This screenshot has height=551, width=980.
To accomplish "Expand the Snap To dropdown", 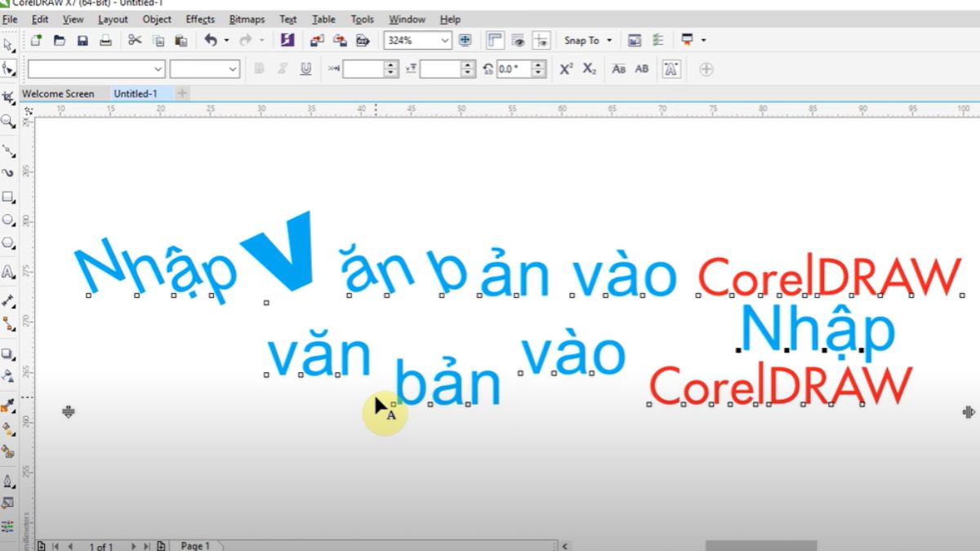I will 609,40.
